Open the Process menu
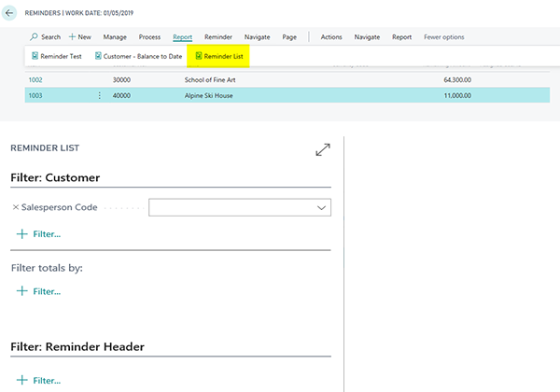The height and width of the screenshot is (392, 560). coord(149,37)
